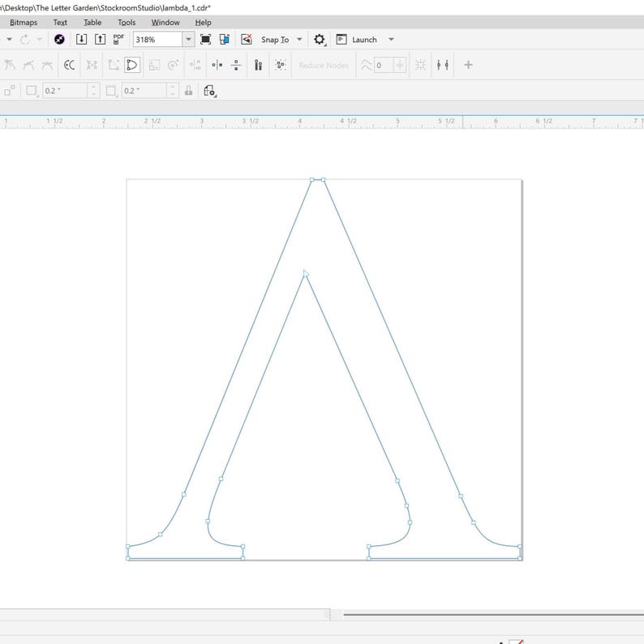
Task: Open the Bitmaps menu
Action: tap(24, 23)
